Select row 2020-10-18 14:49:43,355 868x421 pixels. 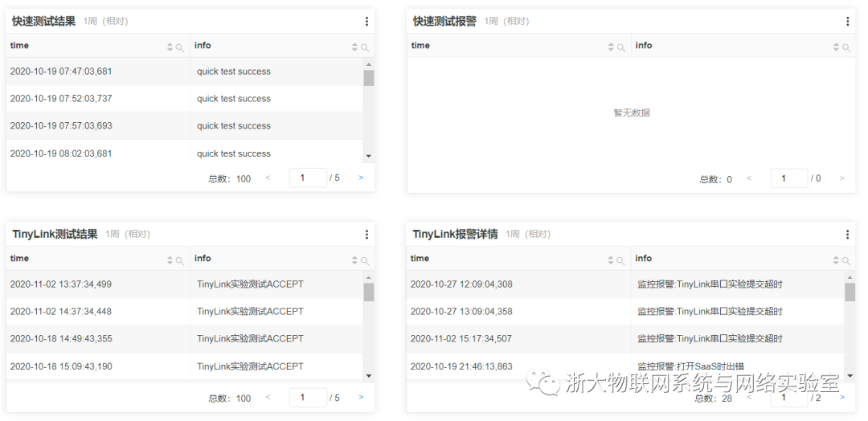[x=184, y=338]
